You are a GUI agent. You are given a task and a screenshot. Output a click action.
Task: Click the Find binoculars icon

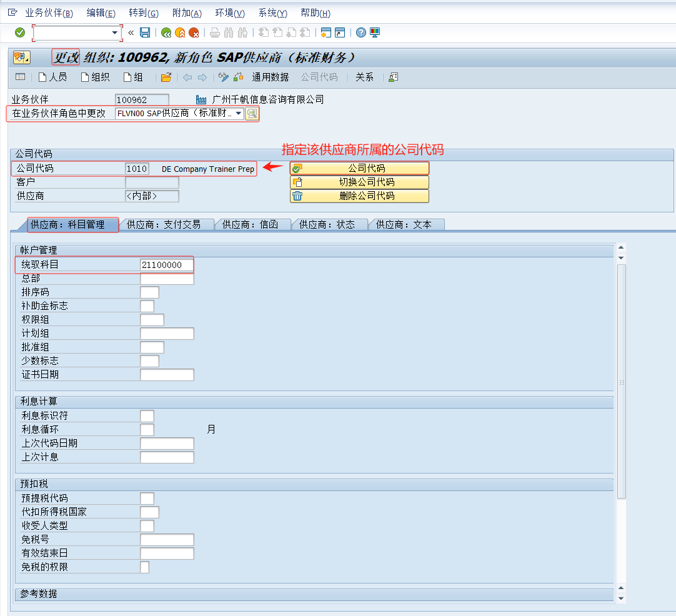pos(229,32)
